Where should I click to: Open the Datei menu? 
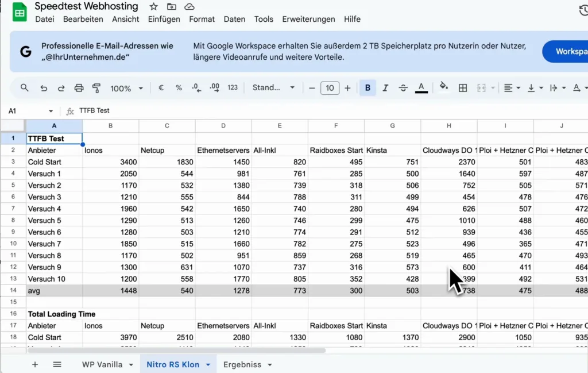45,19
